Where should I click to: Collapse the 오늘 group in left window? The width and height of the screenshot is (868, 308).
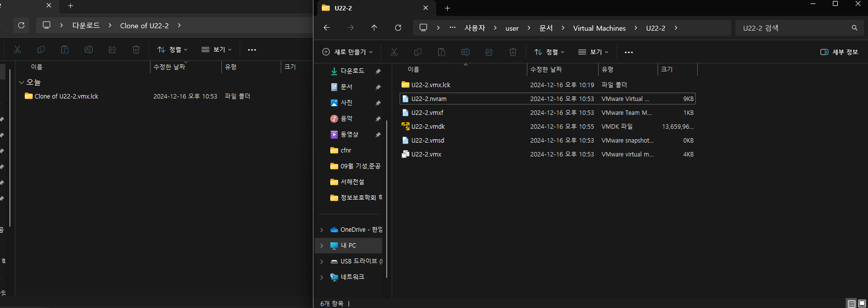tap(21, 82)
